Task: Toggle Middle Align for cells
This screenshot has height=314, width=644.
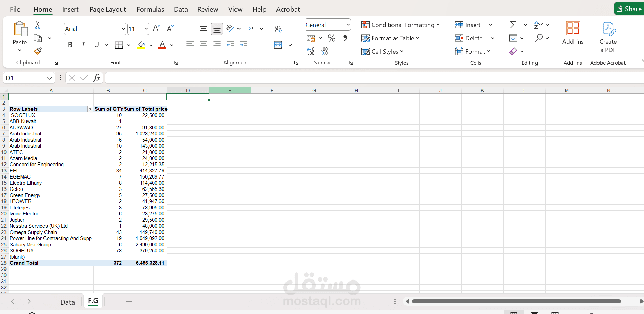Action: coord(204,28)
